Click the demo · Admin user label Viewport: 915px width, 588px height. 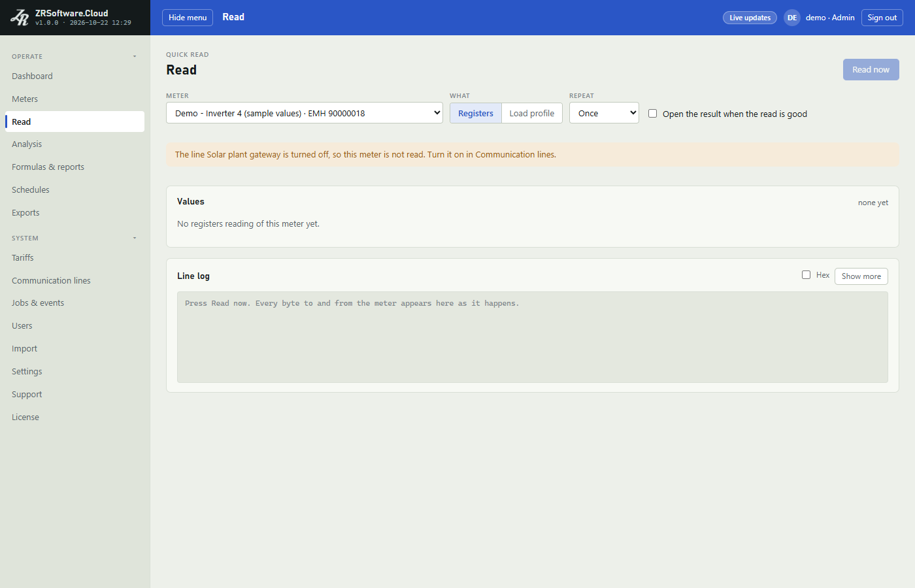(x=830, y=18)
